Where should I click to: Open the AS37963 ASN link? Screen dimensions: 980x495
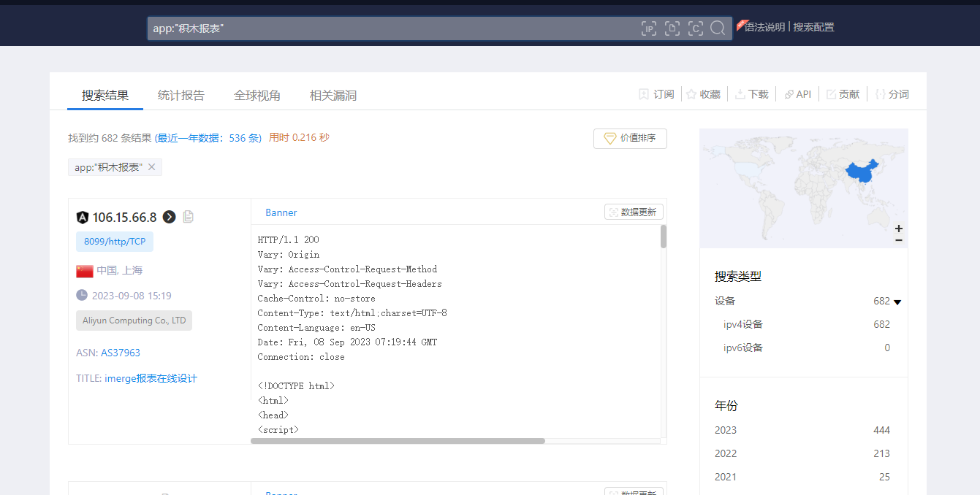point(121,353)
